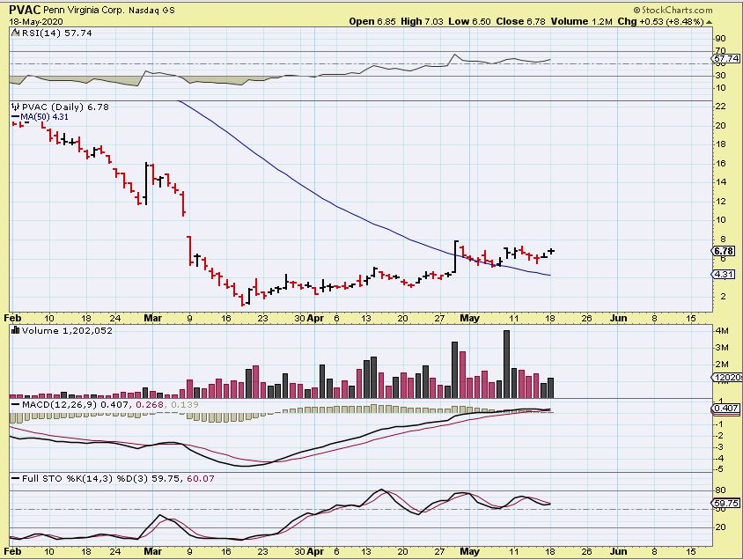
Task: Click the RSI line icon beside RSI(14)
Action: click(x=15, y=33)
